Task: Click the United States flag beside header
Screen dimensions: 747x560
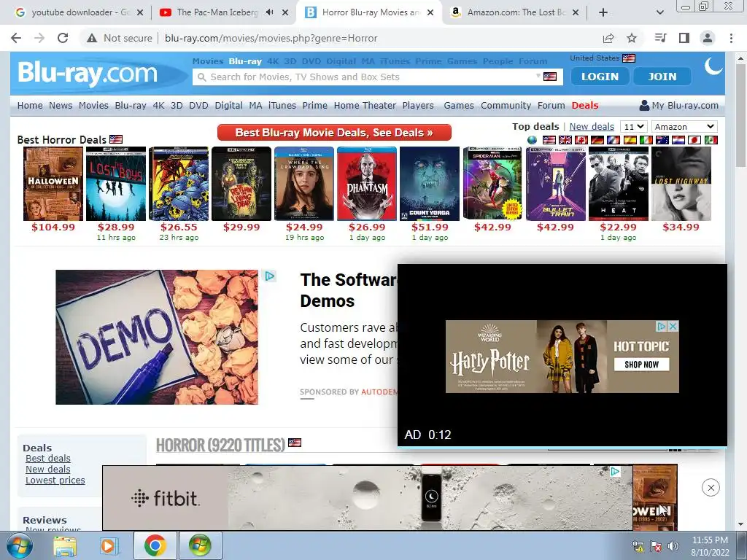Action: 629,58
